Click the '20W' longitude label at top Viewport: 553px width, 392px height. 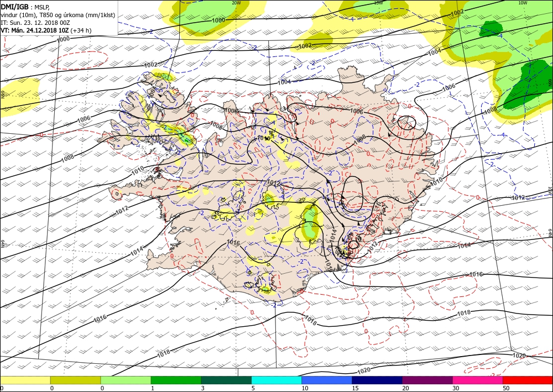(x=236, y=3)
